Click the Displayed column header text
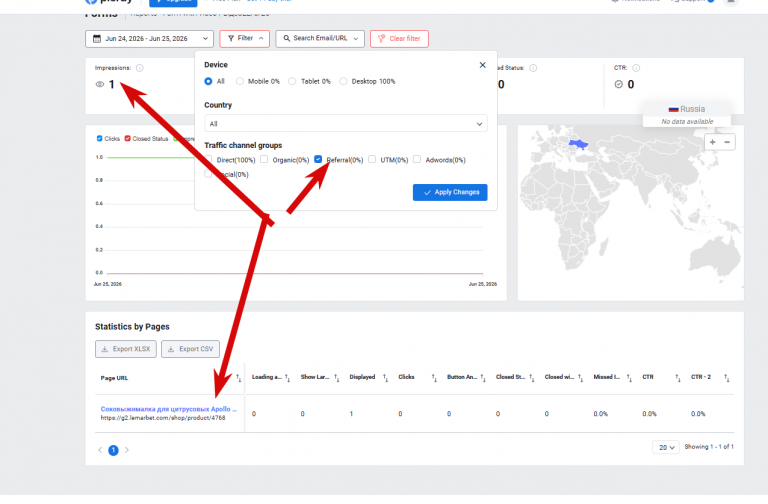Image resolution: width=768 pixels, height=504 pixels. (362, 377)
